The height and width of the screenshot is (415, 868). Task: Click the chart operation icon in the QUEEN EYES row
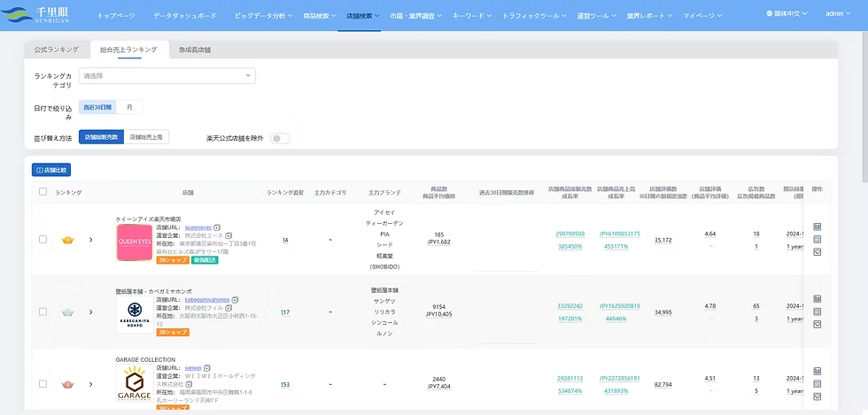[x=817, y=227]
